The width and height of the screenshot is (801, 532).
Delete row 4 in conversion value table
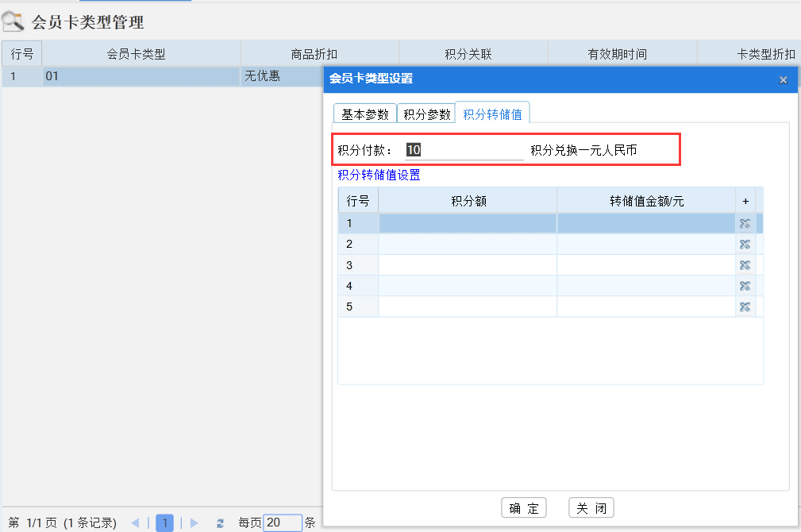[745, 286]
